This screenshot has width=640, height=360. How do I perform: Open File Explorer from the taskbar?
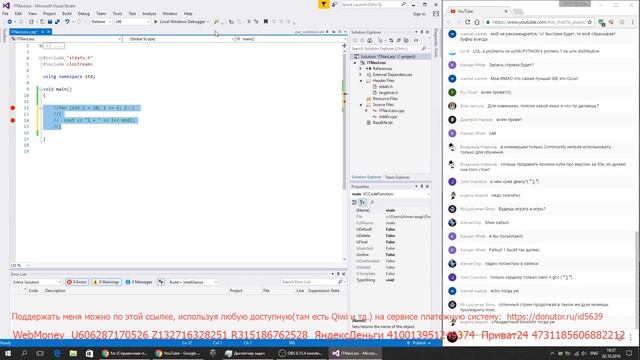coord(73,353)
